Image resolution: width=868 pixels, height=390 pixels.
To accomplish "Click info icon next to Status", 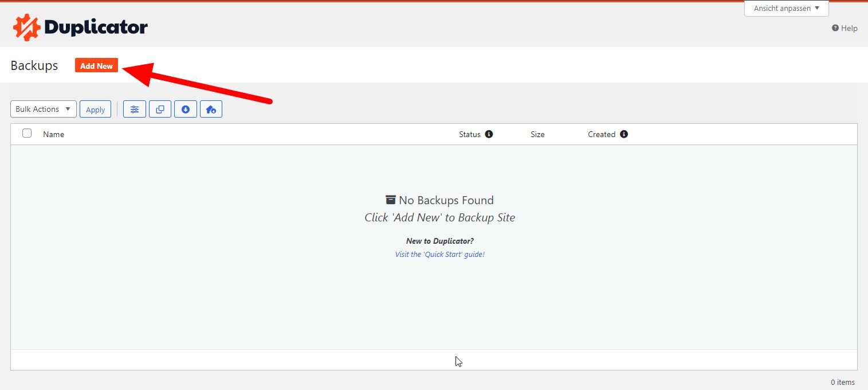I will tap(489, 134).
